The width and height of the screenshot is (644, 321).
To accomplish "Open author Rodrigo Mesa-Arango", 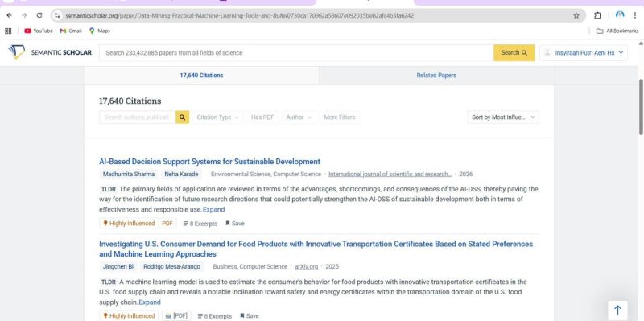I will (171, 266).
